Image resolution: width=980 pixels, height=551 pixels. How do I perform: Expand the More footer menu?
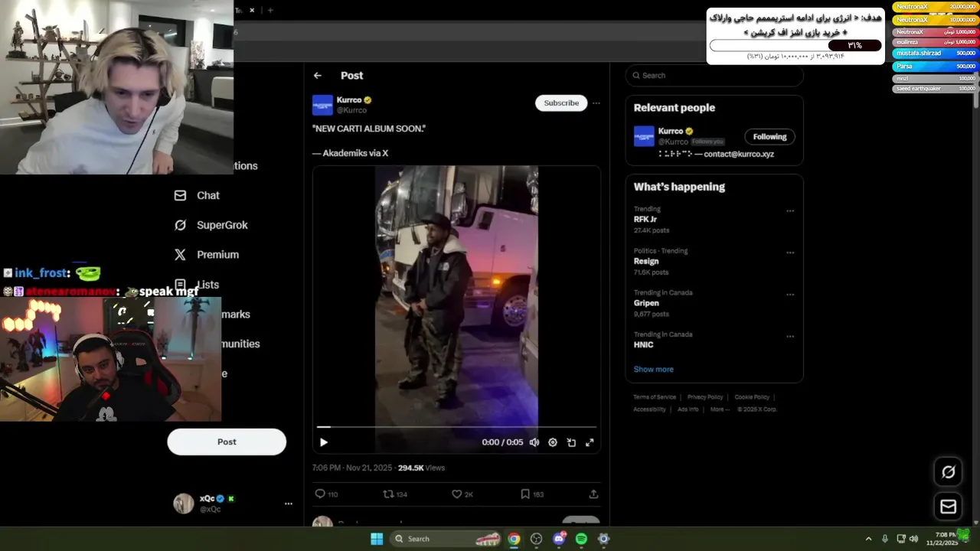pyautogui.click(x=719, y=409)
